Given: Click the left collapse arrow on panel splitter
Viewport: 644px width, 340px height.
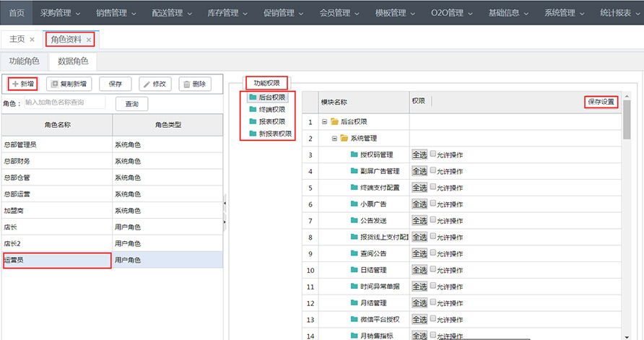Looking at the screenshot, I should pos(225,204).
